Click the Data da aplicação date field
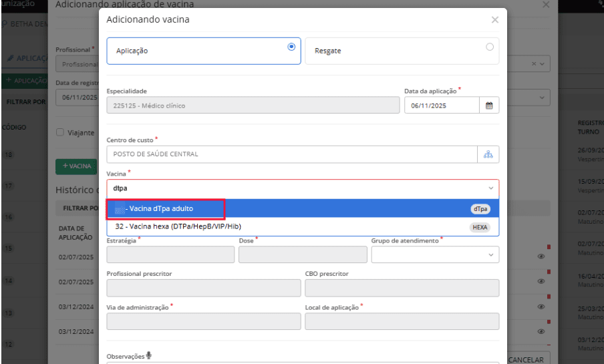Image resolution: width=604 pixels, height=364 pixels. [441, 106]
